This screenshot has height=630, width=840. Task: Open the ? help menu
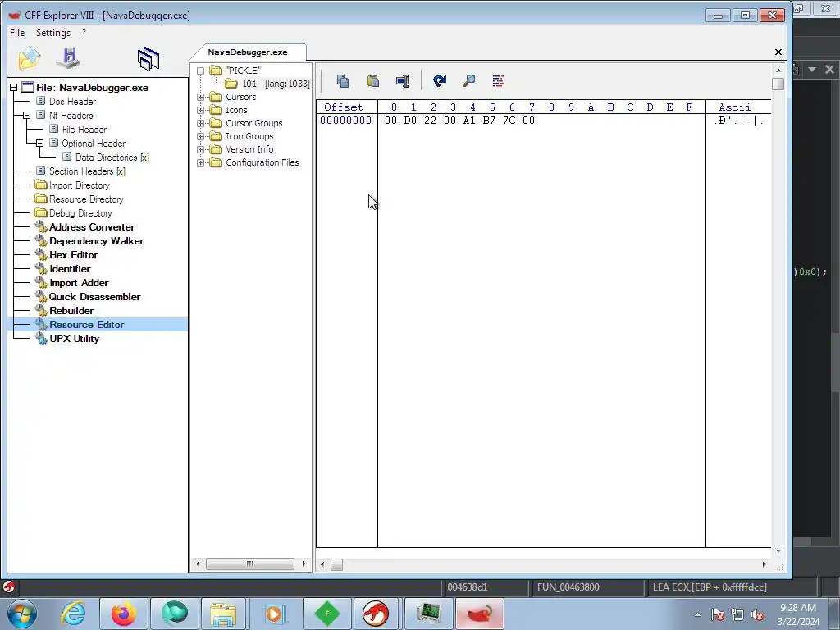coord(84,33)
